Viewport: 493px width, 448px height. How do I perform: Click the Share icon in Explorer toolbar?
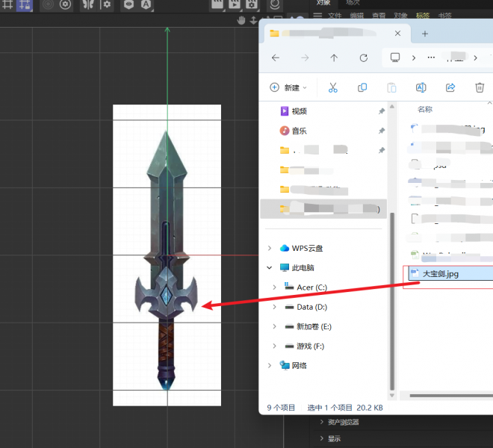450,87
